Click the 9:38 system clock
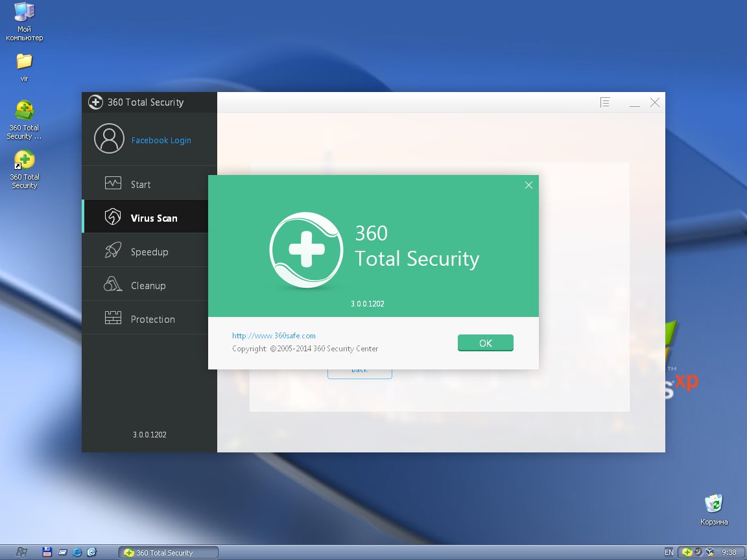This screenshot has width=747, height=560. point(729,552)
